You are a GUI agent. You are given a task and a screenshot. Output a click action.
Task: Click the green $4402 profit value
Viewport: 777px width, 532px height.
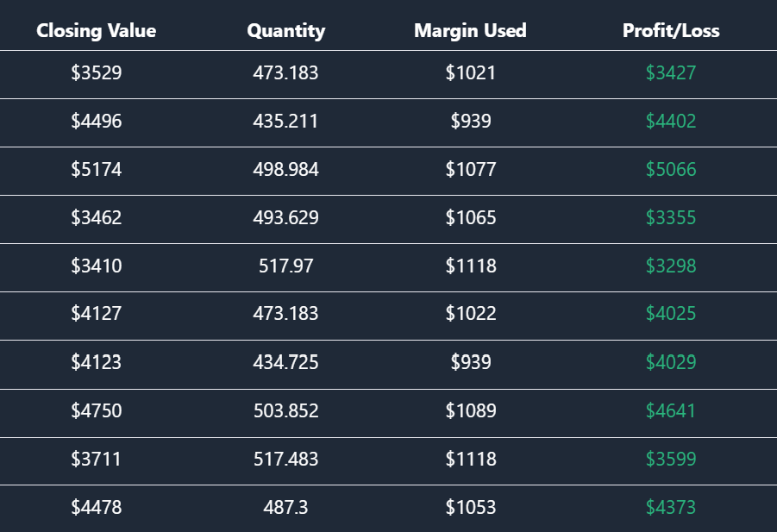(671, 122)
